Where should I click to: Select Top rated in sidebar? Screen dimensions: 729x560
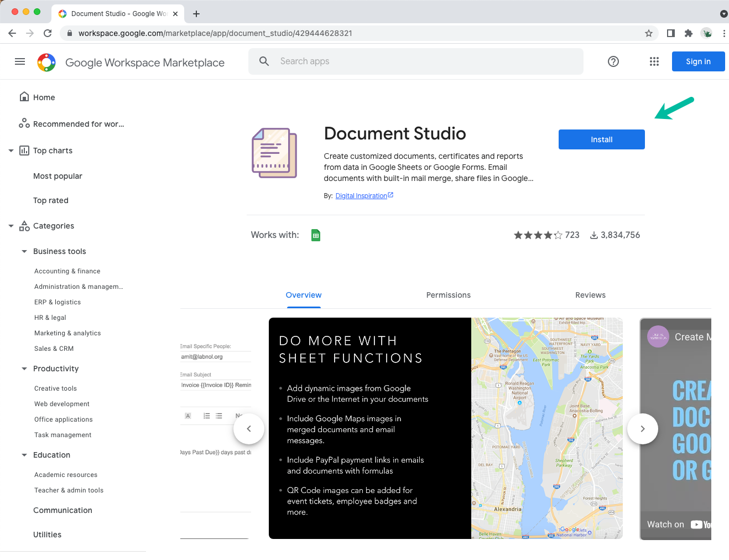(x=51, y=200)
